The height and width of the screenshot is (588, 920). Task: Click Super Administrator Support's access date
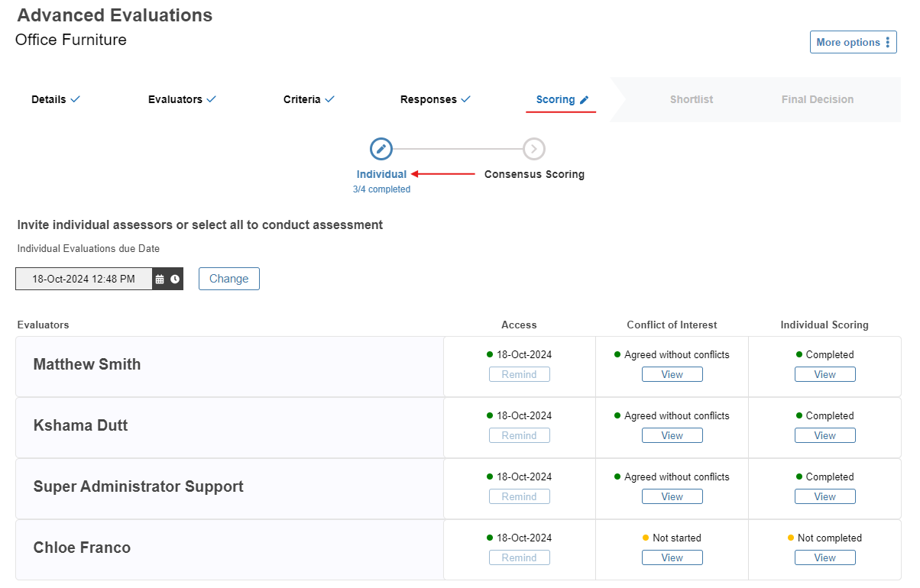pyautogui.click(x=524, y=477)
